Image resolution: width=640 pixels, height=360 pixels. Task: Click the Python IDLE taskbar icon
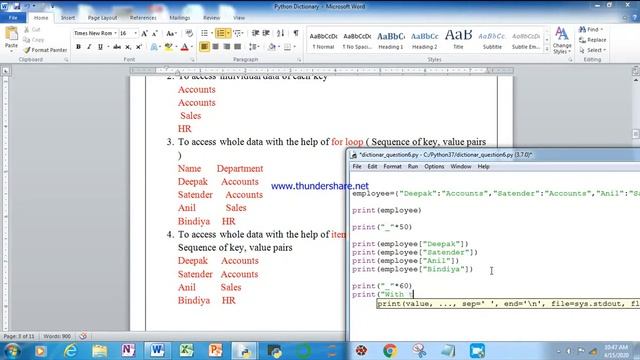click(245, 351)
